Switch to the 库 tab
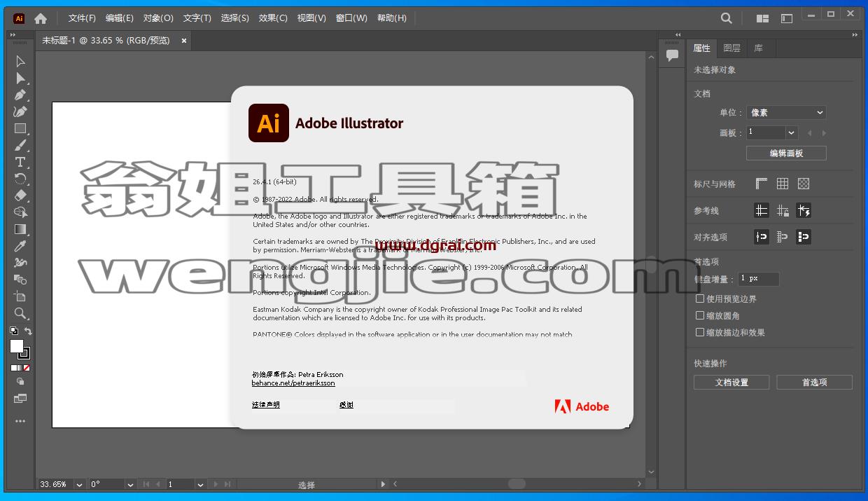 (x=759, y=48)
